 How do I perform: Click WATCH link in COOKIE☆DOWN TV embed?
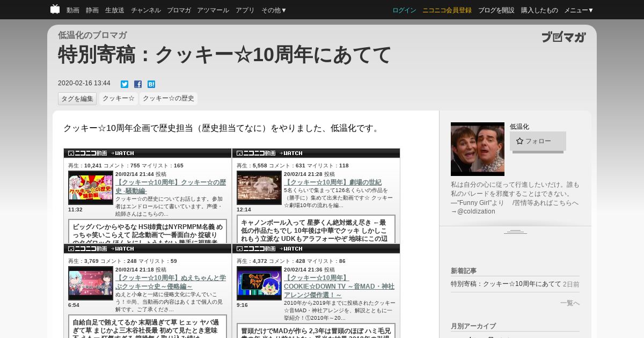click(290, 249)
